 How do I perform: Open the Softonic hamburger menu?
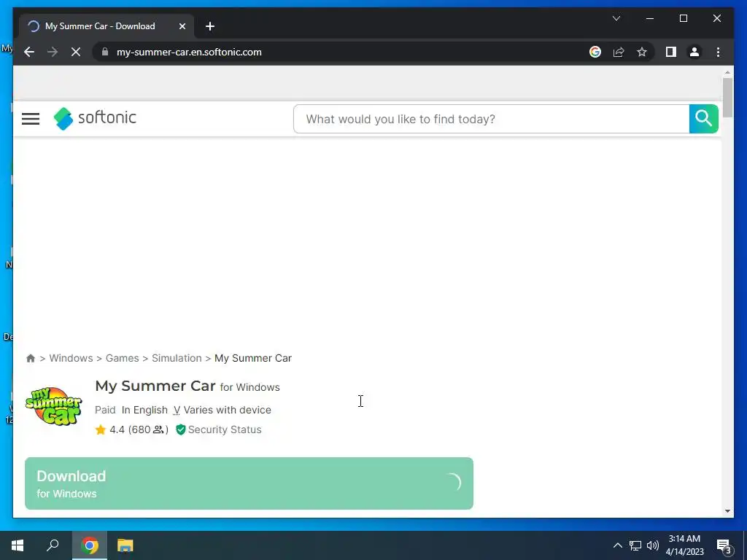tap(31, 119)
